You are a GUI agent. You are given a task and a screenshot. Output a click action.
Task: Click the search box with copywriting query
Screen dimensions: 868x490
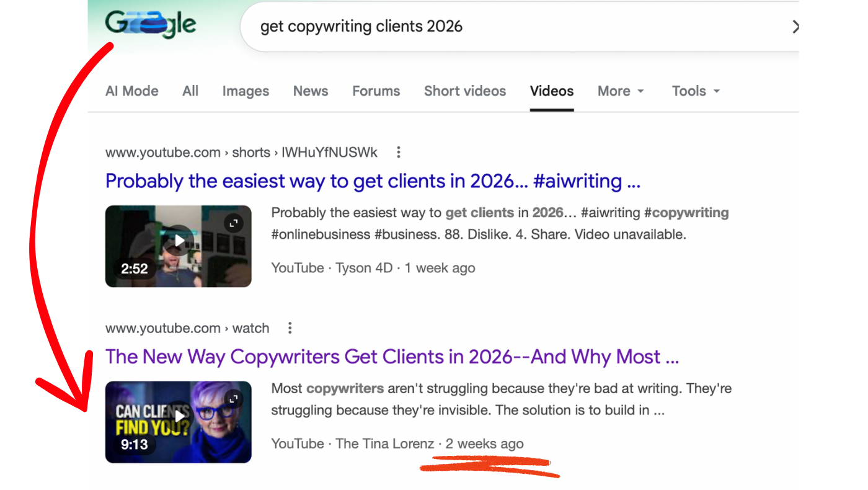pos(520,27)
